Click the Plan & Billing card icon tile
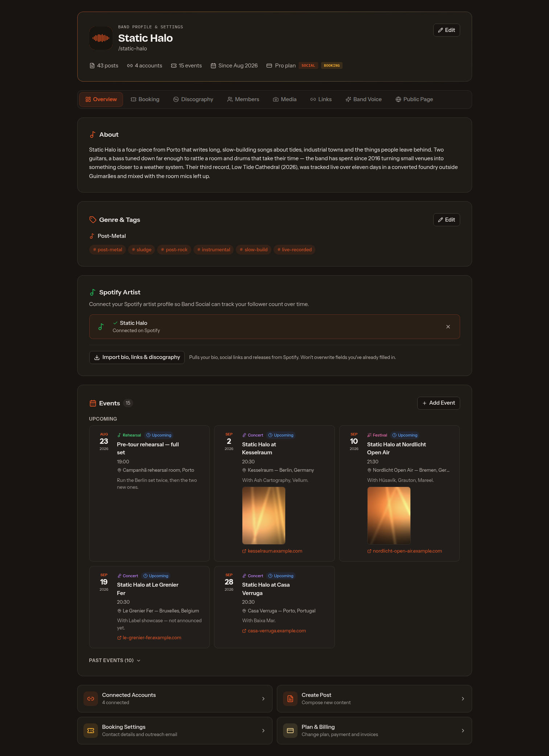 pos(290,731)
